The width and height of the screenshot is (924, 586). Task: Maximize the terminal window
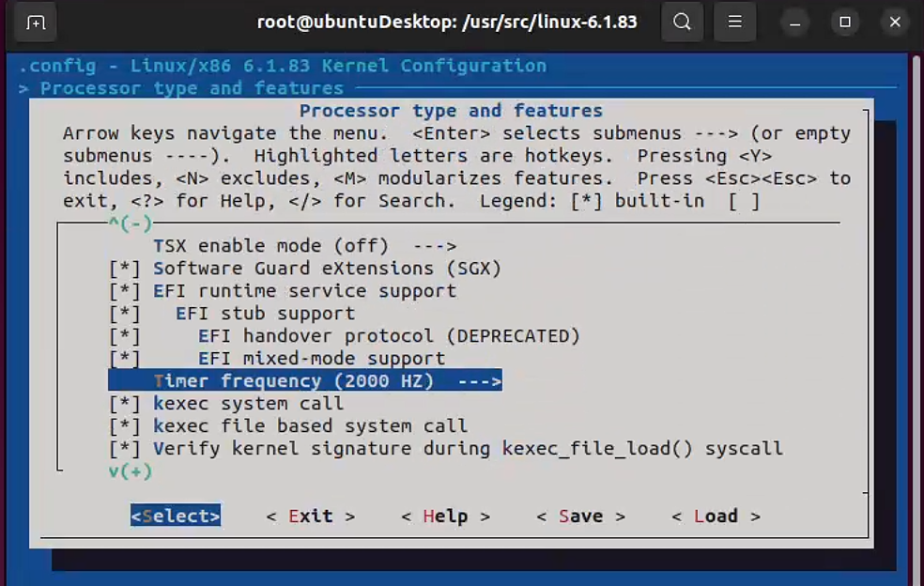point(845,22)
